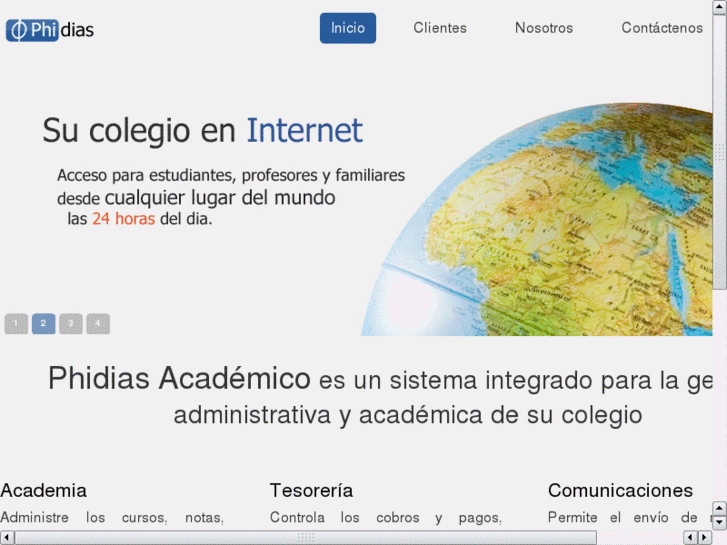Click the Phidias logo
Image resolution: width=727 pixels, height=545 pixels.
coord(50,30)
